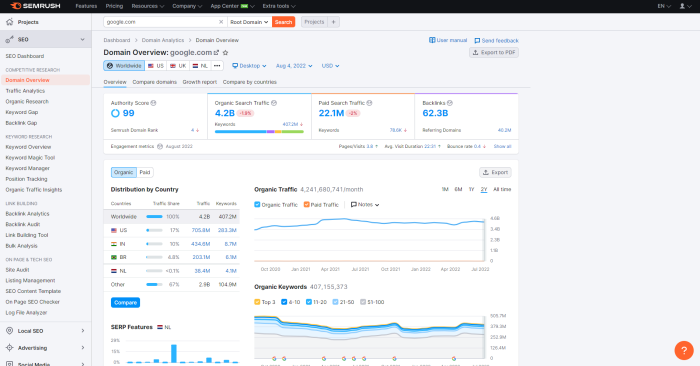Open Backlink Analytics in sidebar
Image resolution: width=700 pixels, height=366 pixels.
pyautogui.click(x=27, y=214)
